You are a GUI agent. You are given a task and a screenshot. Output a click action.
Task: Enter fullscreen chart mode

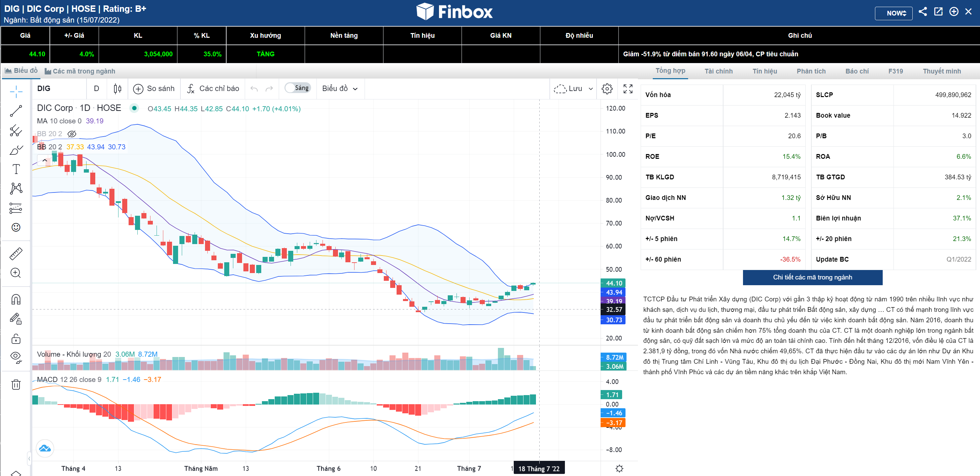point(628,89)
